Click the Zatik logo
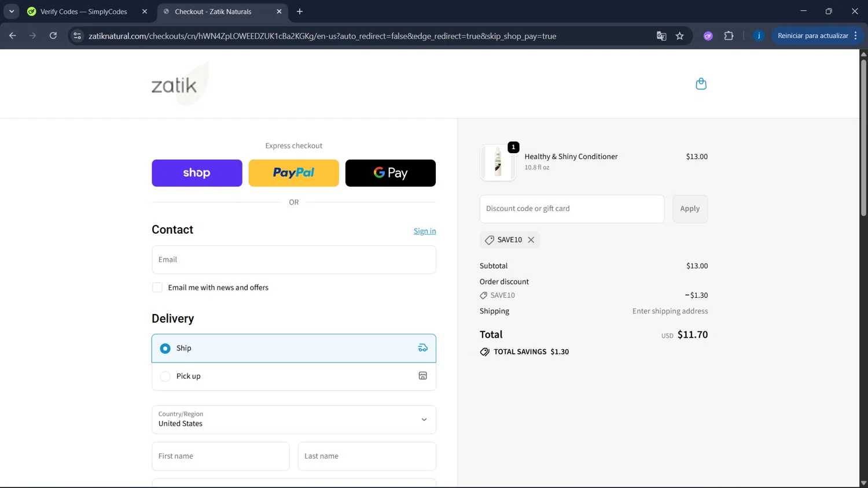Image resolution: width=868 pixels, height=488 pixels. pyautogui.click(x=180, y=84)
